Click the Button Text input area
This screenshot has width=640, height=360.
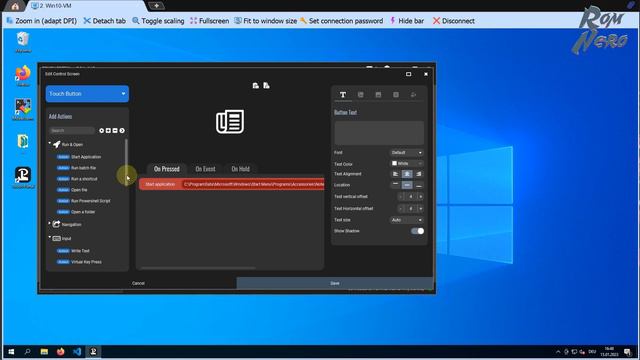tap(379, 133)
